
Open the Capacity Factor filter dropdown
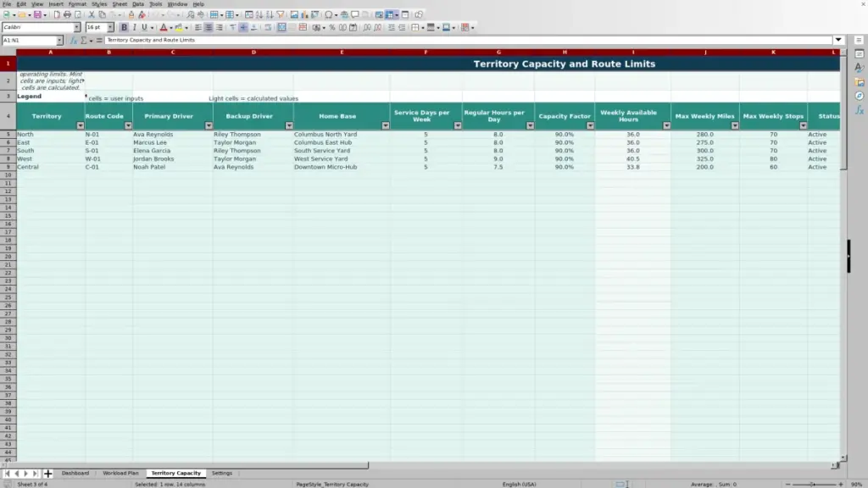[x=590, y=125]
